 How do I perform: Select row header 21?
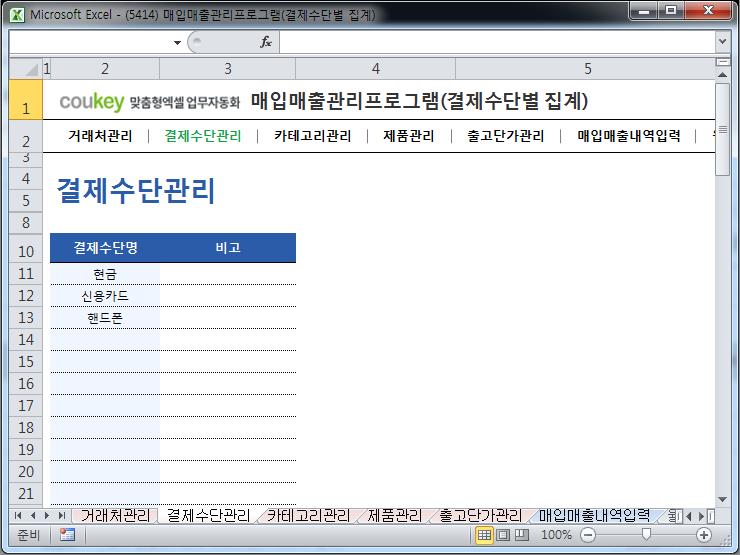tap(26, 494)
